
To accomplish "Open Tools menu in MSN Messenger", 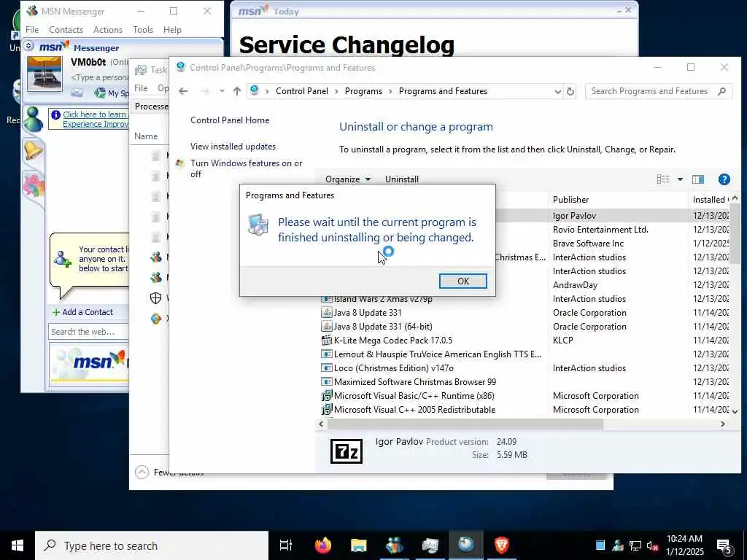I will (x=143, y=29).
